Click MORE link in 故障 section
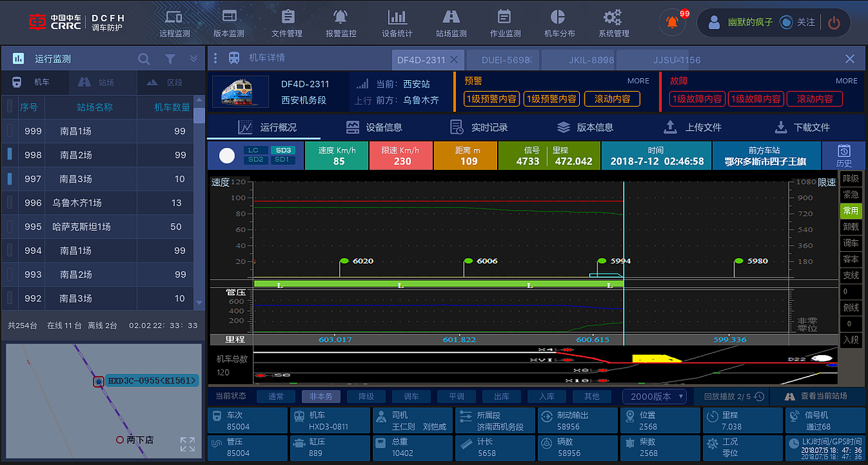868x465 pixels. (846, 81)
